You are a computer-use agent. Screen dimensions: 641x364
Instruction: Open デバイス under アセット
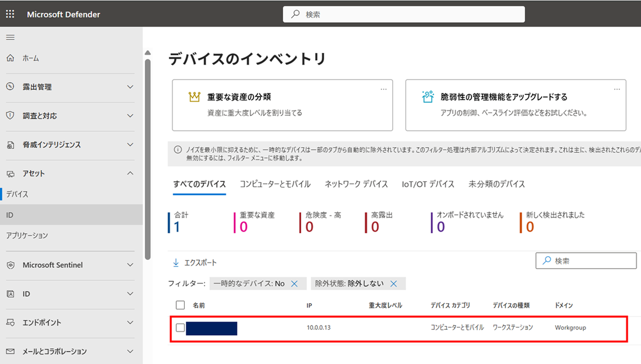[x=72, y=194]
